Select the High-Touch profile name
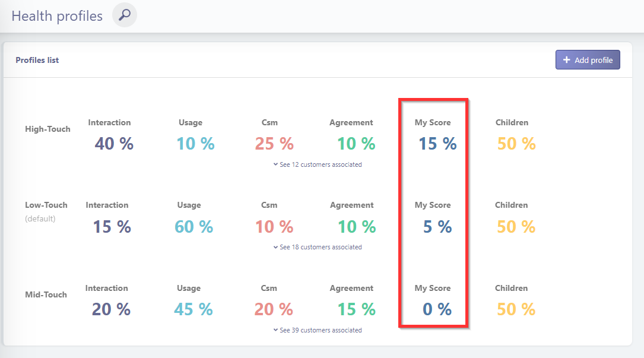 click(47, 129)
